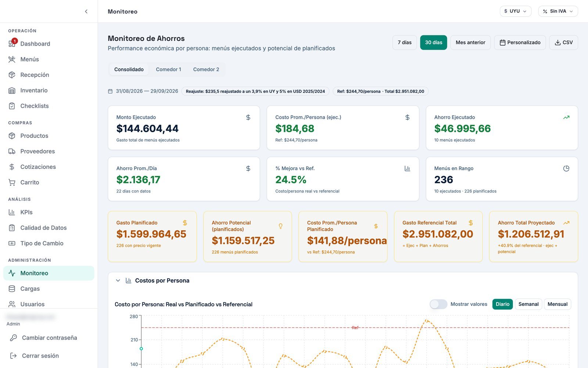Switch to the Consolidado tab

129,69
